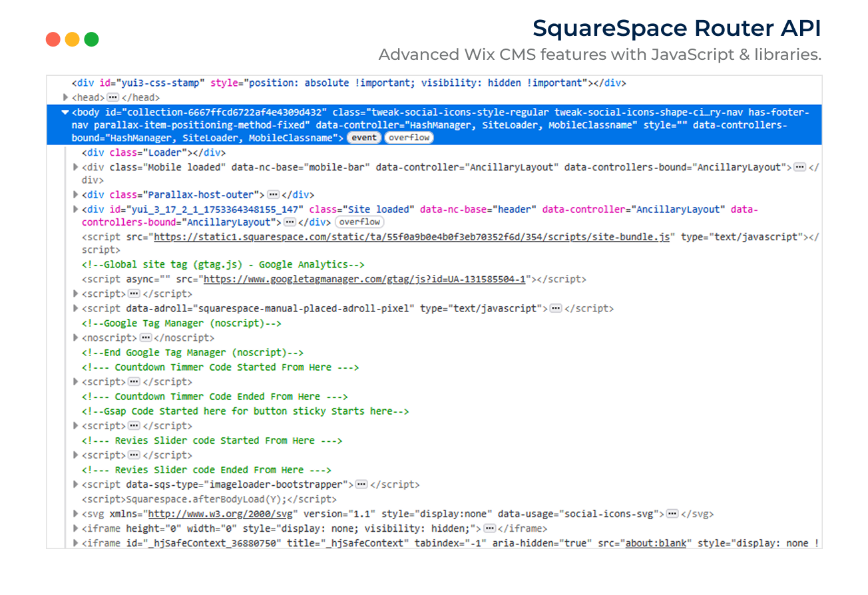The image size is (868, 595).
Task: Expand script node after Gsap Code comment
Action: pos(75,425)
